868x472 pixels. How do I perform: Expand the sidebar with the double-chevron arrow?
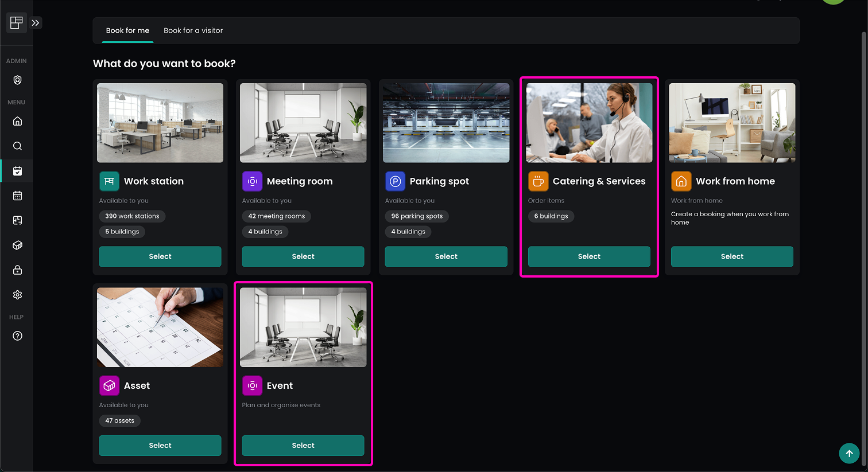pos(36,23)
